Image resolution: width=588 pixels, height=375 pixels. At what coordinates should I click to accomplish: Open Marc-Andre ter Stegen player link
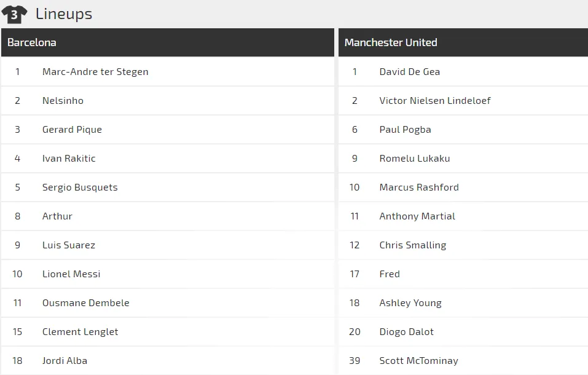point(95,72)
